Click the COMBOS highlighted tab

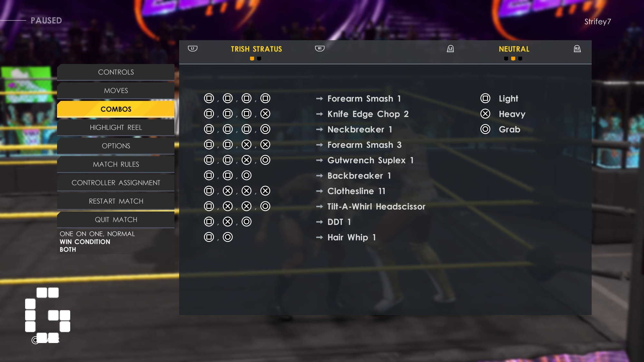tap(116, 109)
